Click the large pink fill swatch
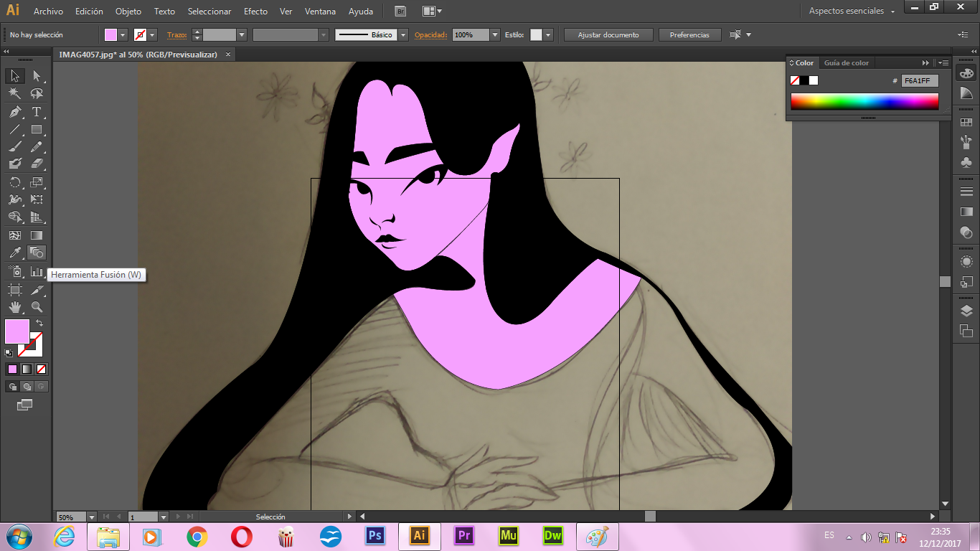Viewport: 980px width, 551px height. (x=17, y=331)
